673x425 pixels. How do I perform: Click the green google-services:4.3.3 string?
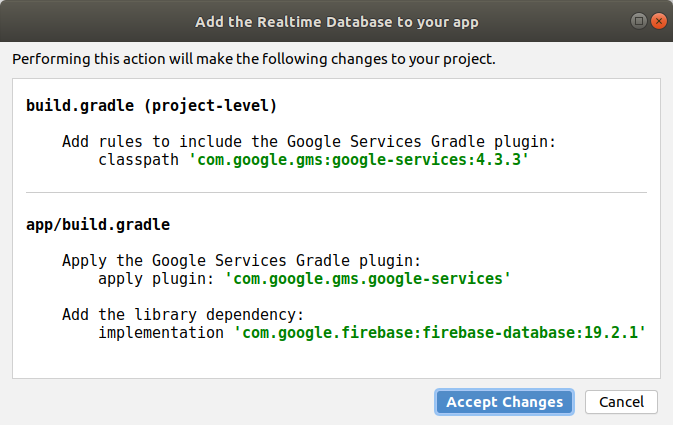point(359,159)
